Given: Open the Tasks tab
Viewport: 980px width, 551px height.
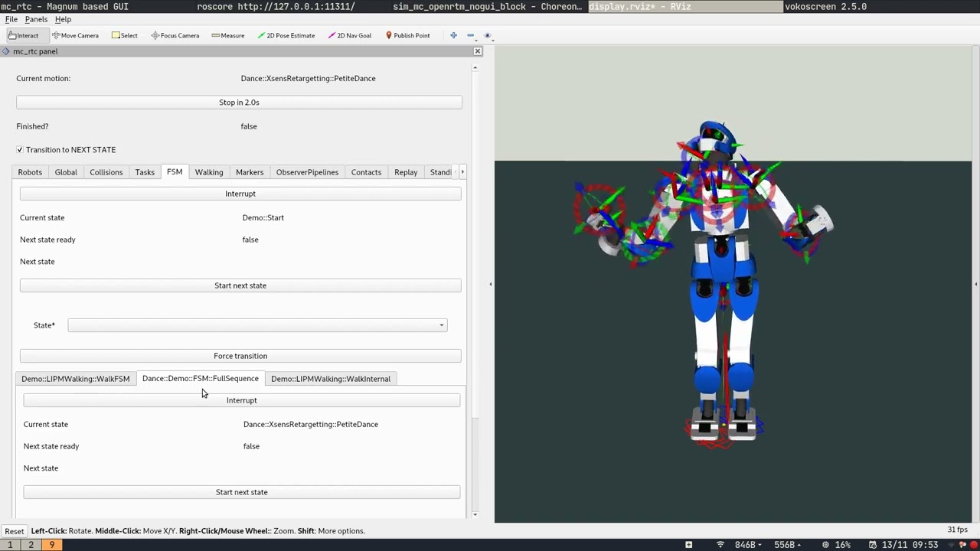Looking at the screenshot, I should point(145,172).
